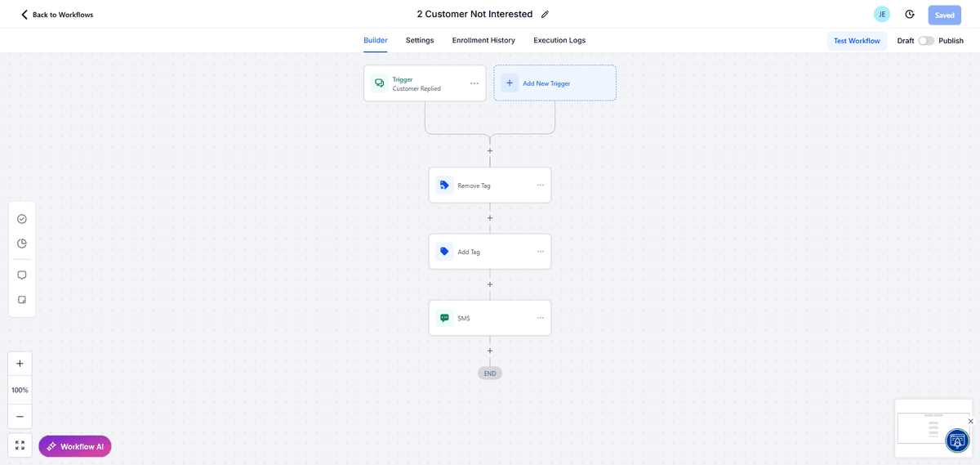The image size is (980, 465).
Task: Add step above Remove Tag node
Action: tap(490, 151)
